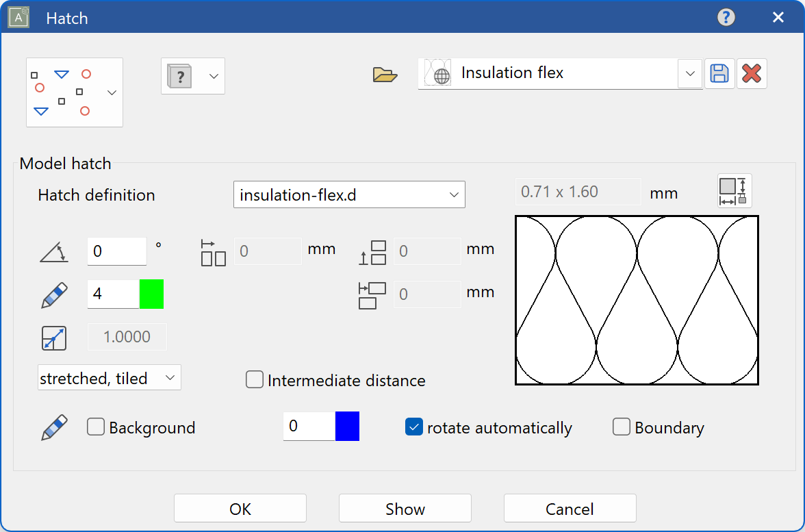
Task: Click the green pen color swatch
Action: click(x=151, y=294)
